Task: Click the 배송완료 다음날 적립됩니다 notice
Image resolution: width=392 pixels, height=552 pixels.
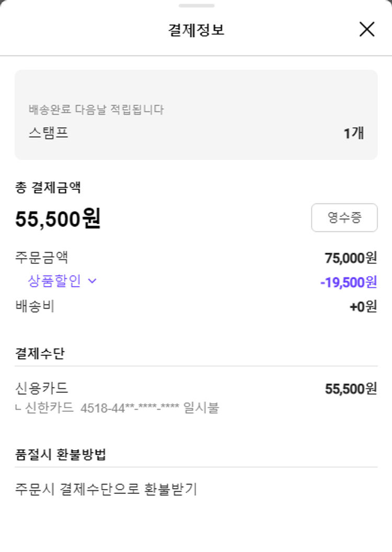Action: [96, 110]
